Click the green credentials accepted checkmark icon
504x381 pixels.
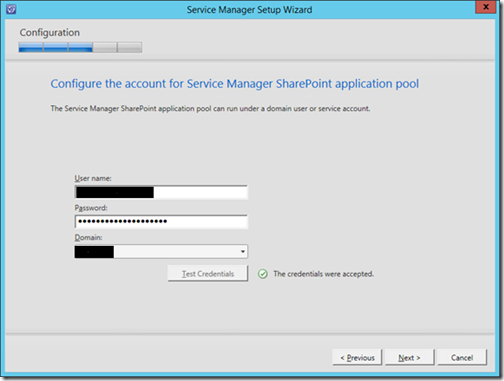(263, 274)
